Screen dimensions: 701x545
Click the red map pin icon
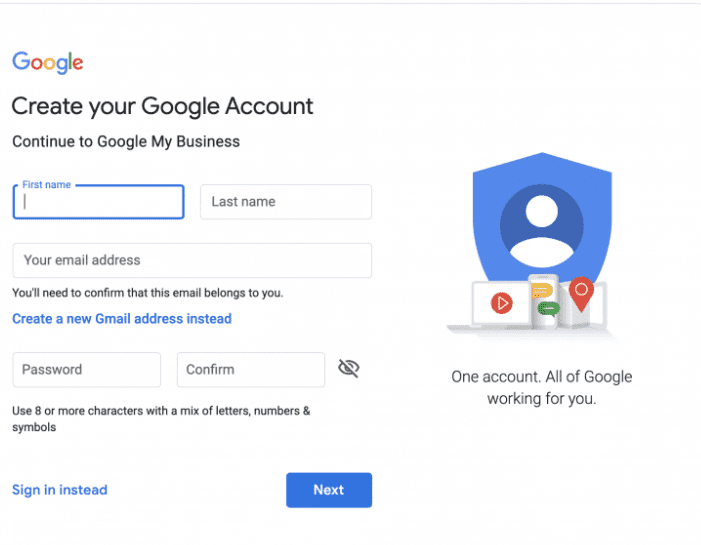[x=581, y=294]
